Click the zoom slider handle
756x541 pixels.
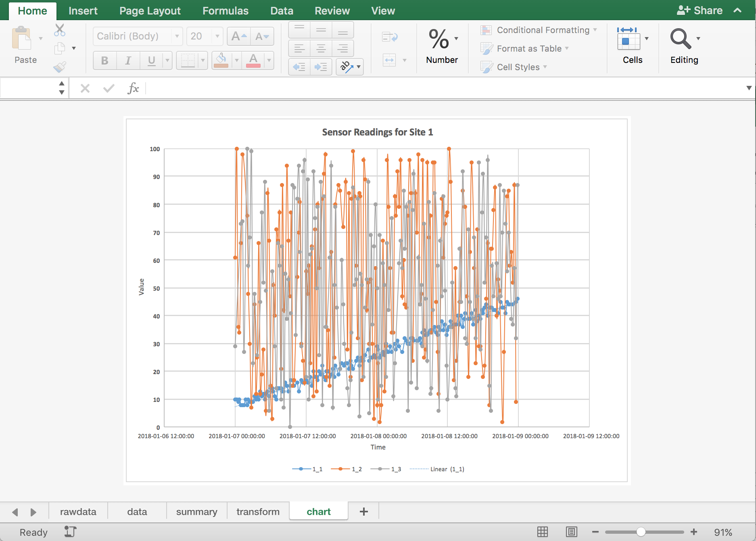click(641, 532)
